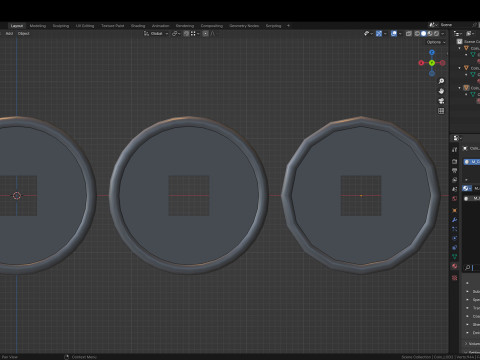Viewport: 480px width, 360px height.
Task: Click the left red negative X gizmo circle
Action: [421, 63]
